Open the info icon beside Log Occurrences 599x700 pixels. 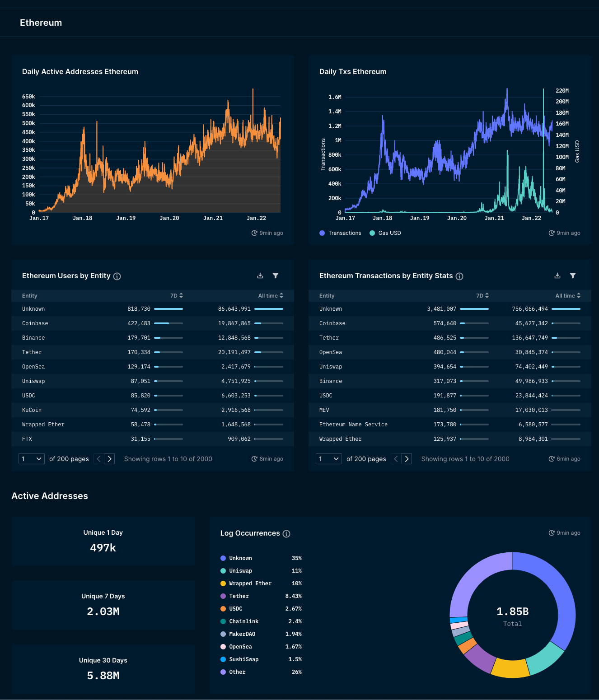click(x=286, y=534)
